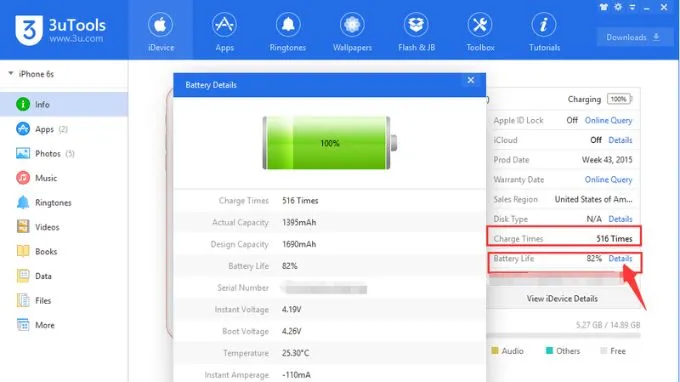The height and width of the screenshot is (382, 680).
Task: Click the 3uTools shield logo
Action: pyautogui.click(x=29, y=30)
